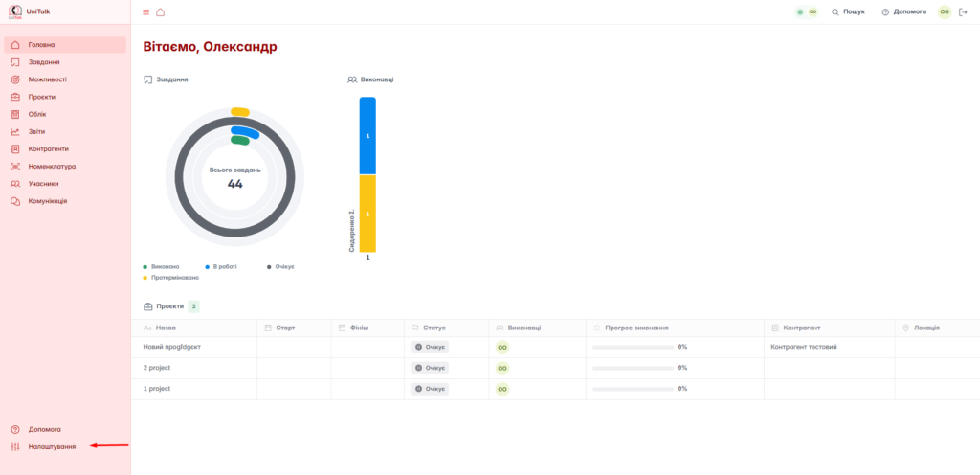This screenshot has height=475, width=980.
Task: Click the UniTalk logo
Action: click(x=15, y=11)
